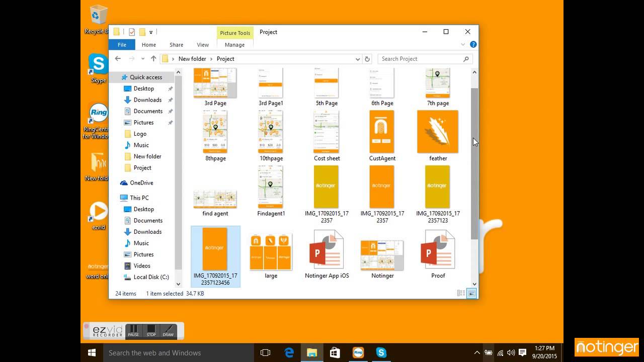Viewport: 644px width, 362px height.
Task: Click the ezvid Stop button
Action: (x=151, y=331)
